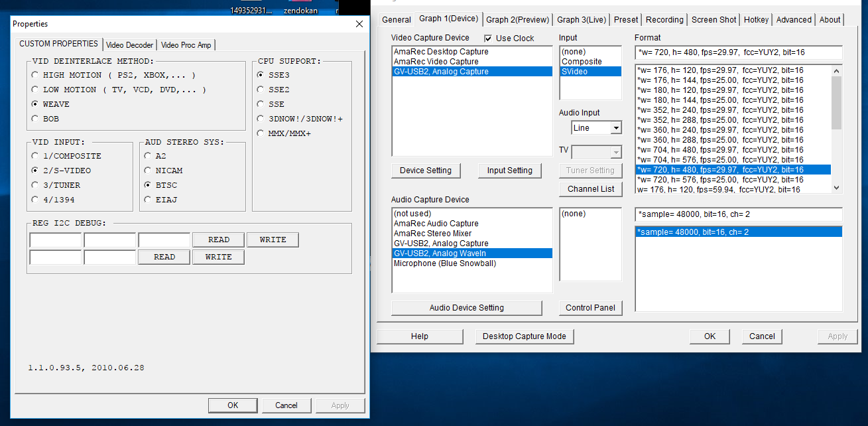Click the Format list down arrow
The height and width of the screenshot is (426, 868).
click(x=836, y=188)
